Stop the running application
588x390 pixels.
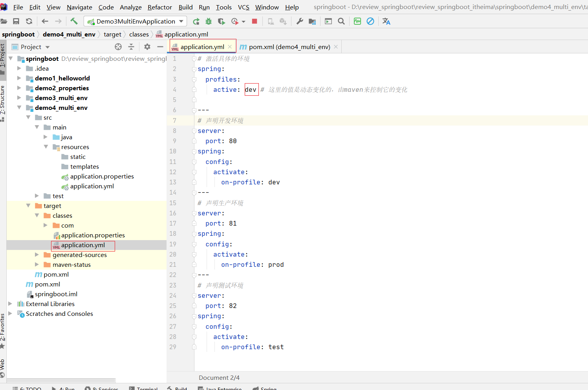coord(255,21)
